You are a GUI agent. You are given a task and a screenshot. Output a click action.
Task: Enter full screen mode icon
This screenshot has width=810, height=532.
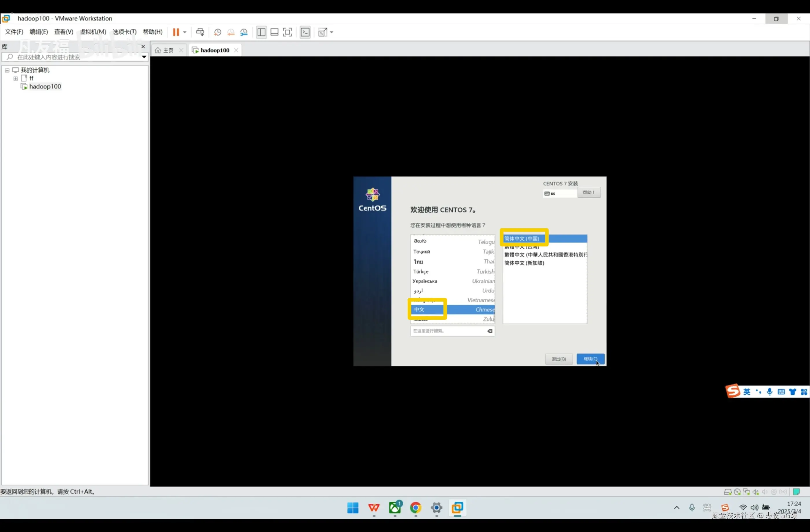click(288, 32)
